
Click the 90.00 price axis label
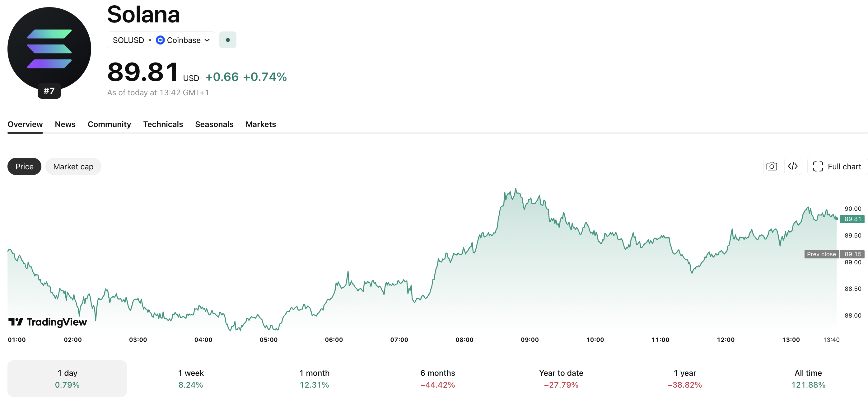[x=853, y=209]
